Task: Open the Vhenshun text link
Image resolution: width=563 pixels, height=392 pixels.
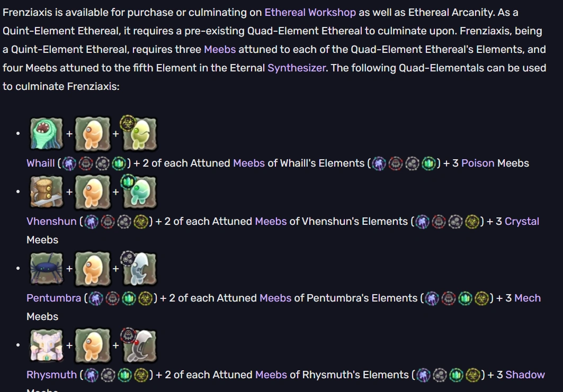Action: pyautogui.click(x=51, y=222)
